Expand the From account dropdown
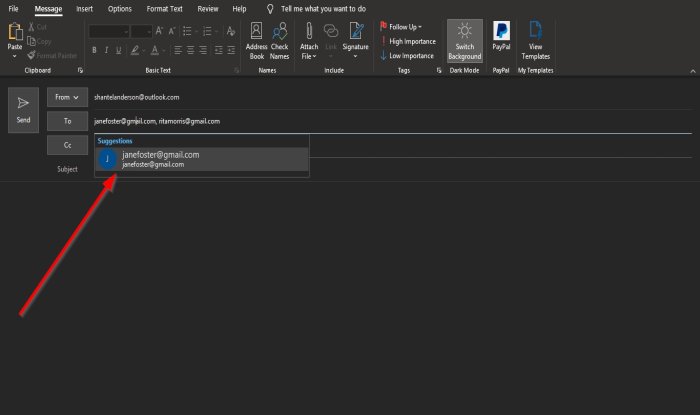700x415 pixels. [67, 97]
